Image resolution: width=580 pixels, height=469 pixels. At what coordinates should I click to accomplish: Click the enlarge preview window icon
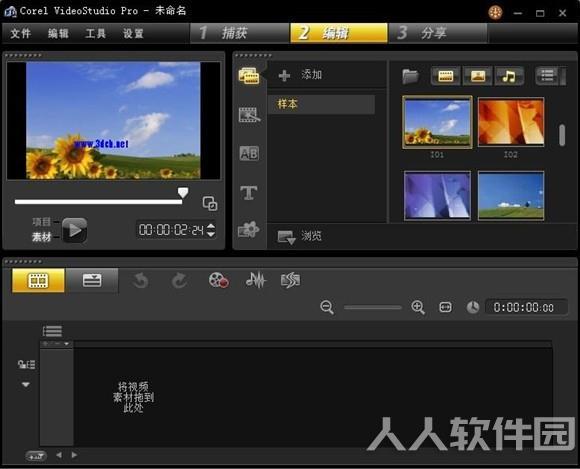[210, 203]
